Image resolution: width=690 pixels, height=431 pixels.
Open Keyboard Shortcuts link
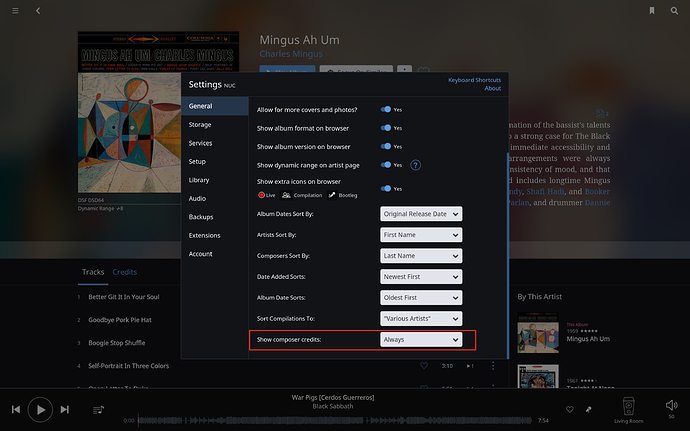(474, 80)
